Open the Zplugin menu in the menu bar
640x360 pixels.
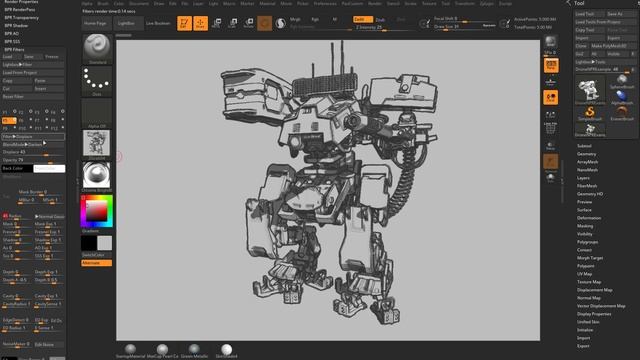pyautogui.click(x=487, y=3)
